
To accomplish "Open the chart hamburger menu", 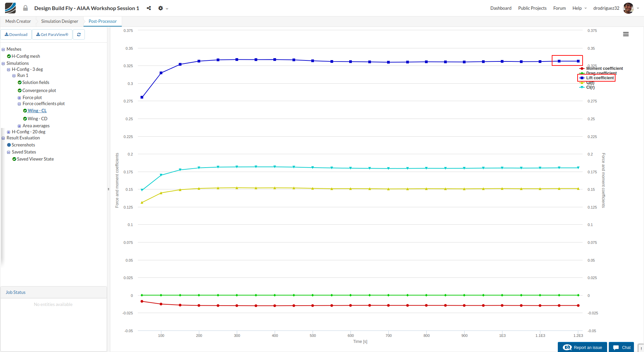I will coord(626,34).
